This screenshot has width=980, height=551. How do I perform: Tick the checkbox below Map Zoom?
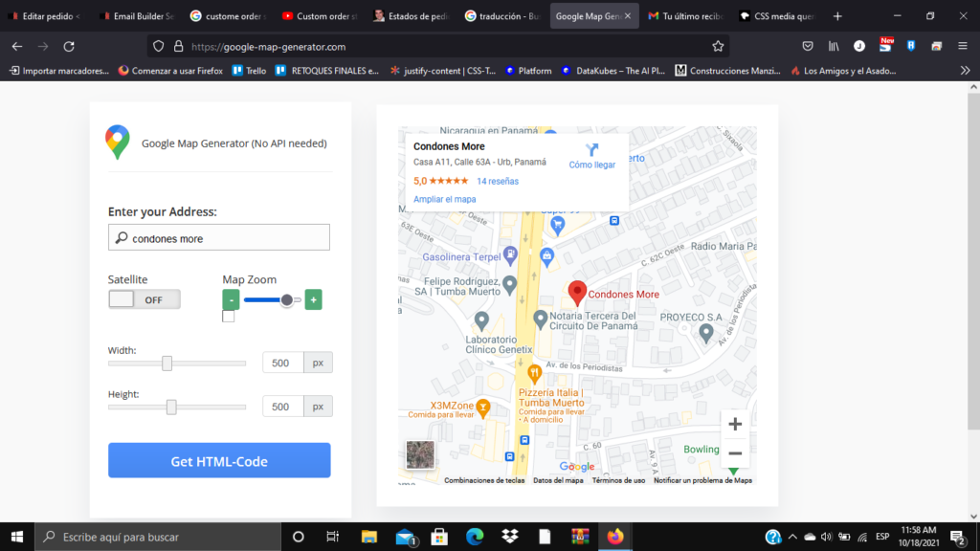coord(228,316)
